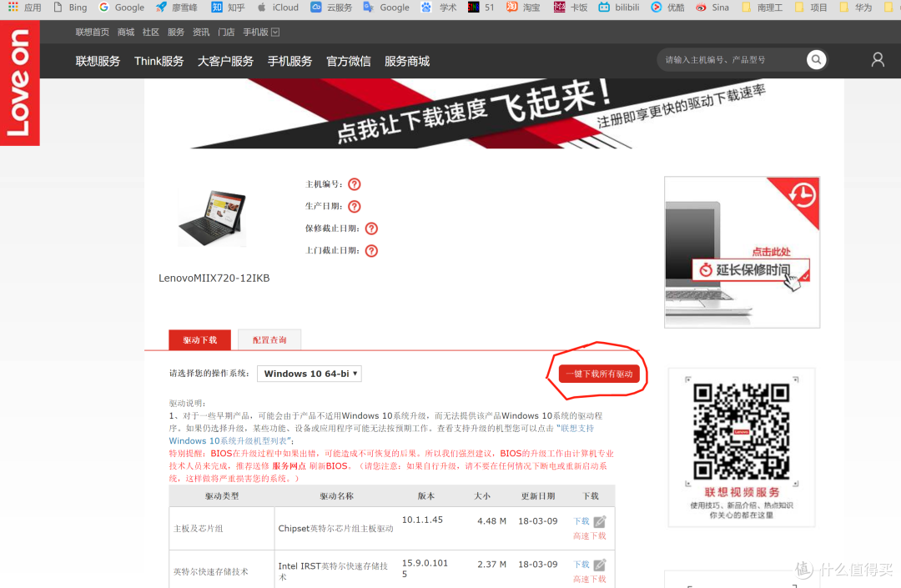Open the Bing bookmark
Viewport: 901px width, 588px height.
point(70,8)
